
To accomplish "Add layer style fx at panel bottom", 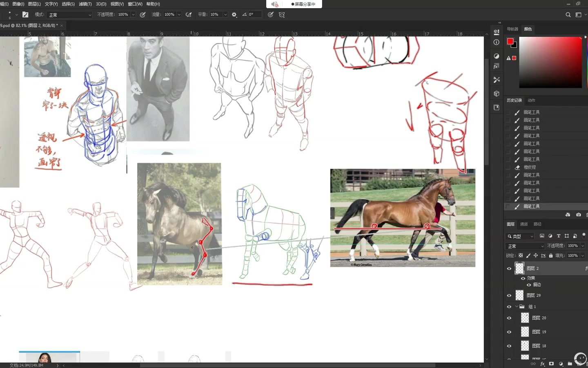I will pos(542,364).
